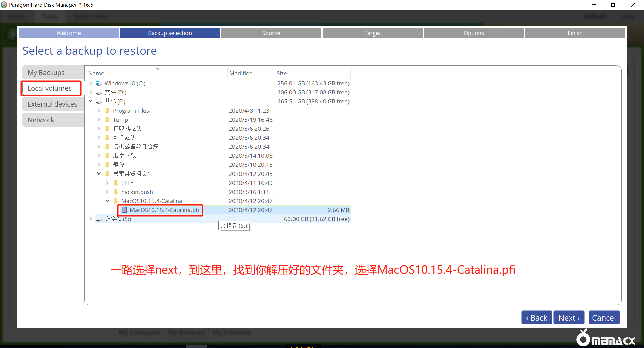Click the 文件 (D:) drive icon
This screenshot has width=644, height=348.
click(x=99, y=93)
